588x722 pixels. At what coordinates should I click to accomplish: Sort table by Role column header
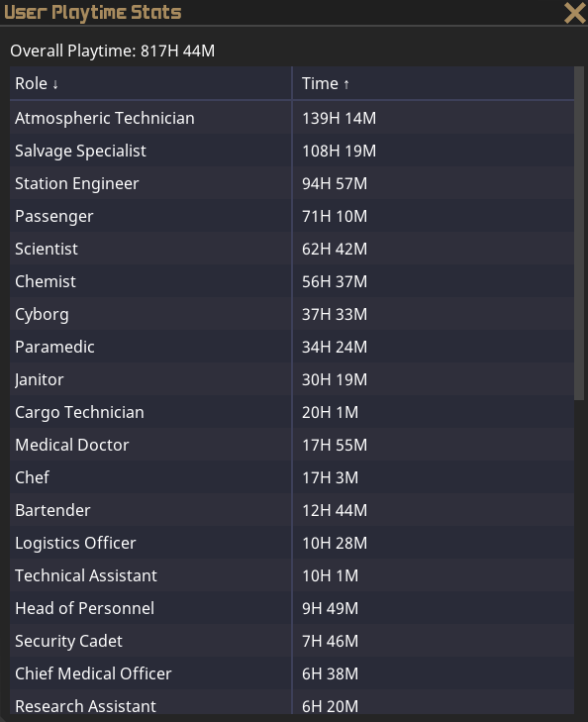click(150, 83)
